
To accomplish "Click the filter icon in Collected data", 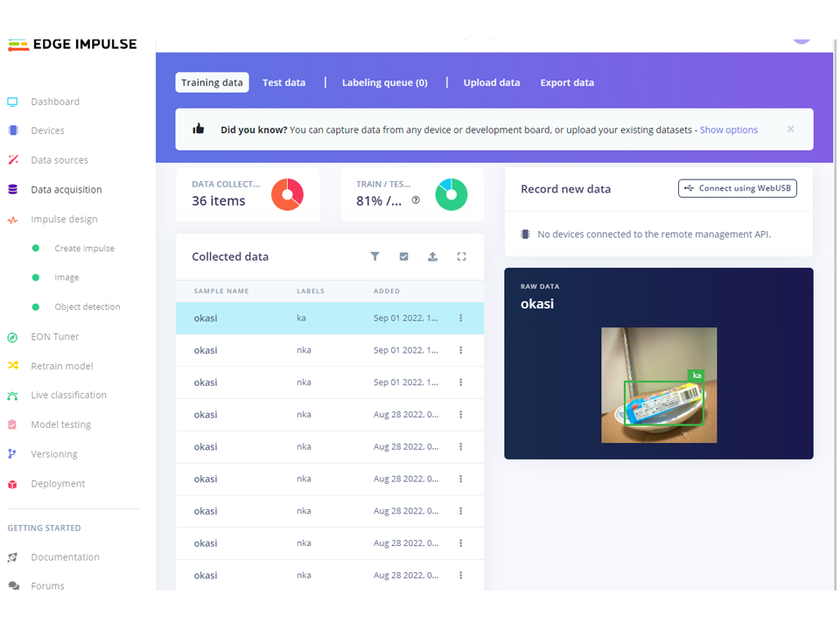I will click(374, 256).
